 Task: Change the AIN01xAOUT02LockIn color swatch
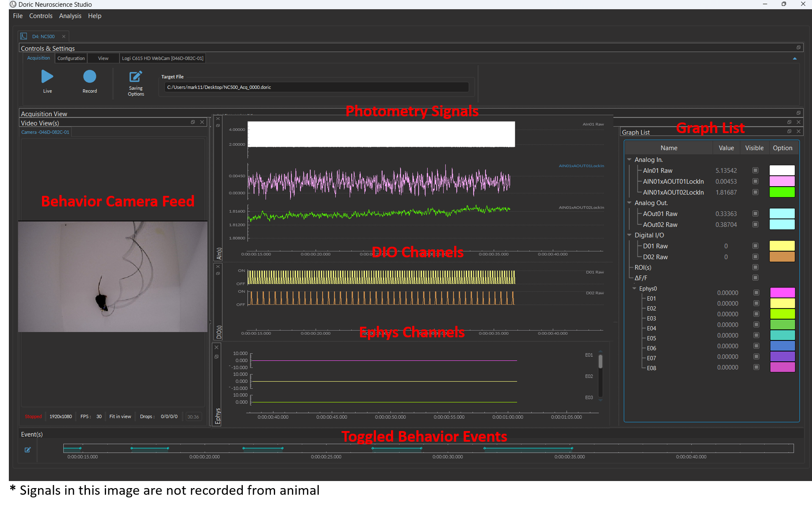coord(782,192)
